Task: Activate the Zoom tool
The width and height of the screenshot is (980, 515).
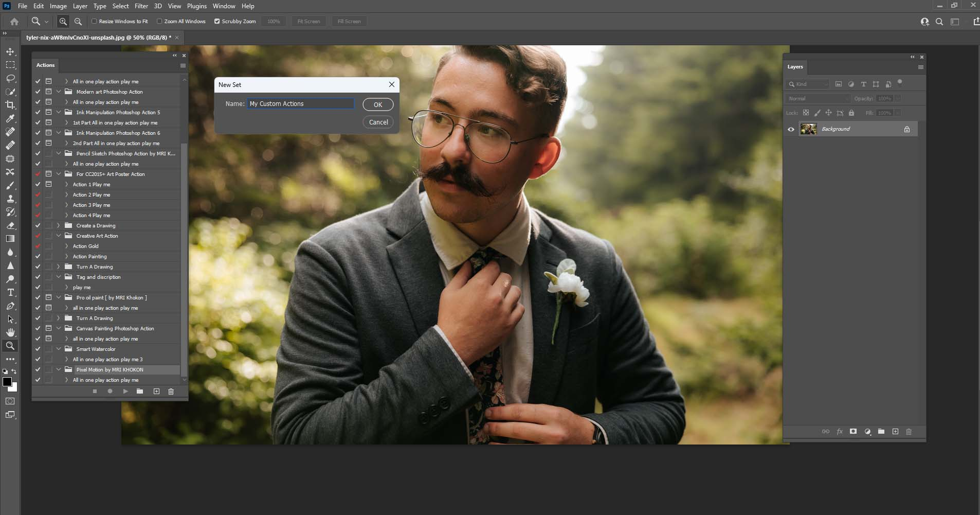Action: point(10,346)
